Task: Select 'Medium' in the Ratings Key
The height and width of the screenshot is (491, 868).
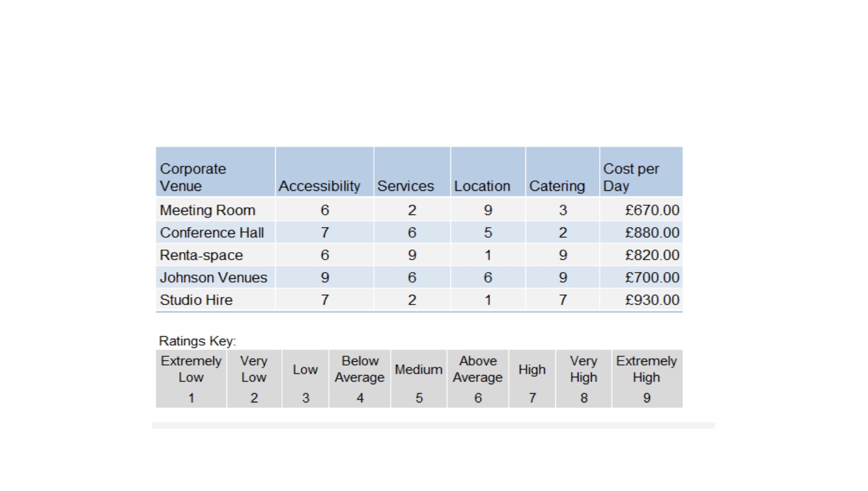Action: 419,369
